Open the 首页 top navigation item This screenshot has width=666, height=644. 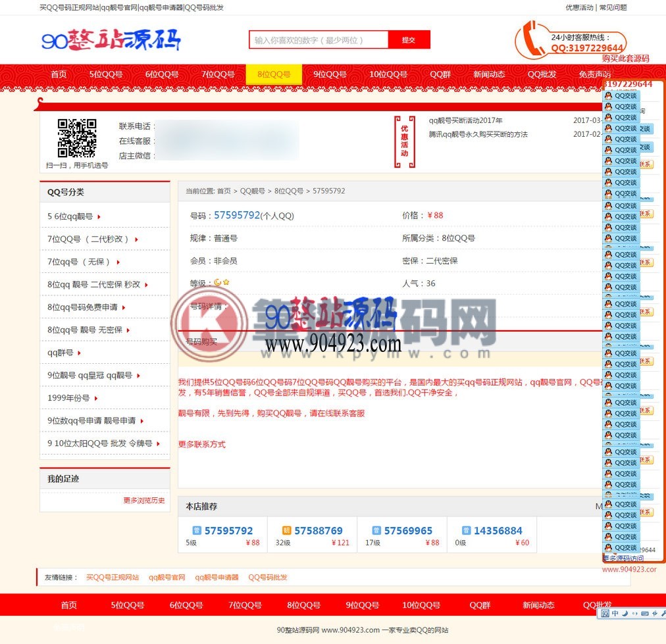click(59, 74)
